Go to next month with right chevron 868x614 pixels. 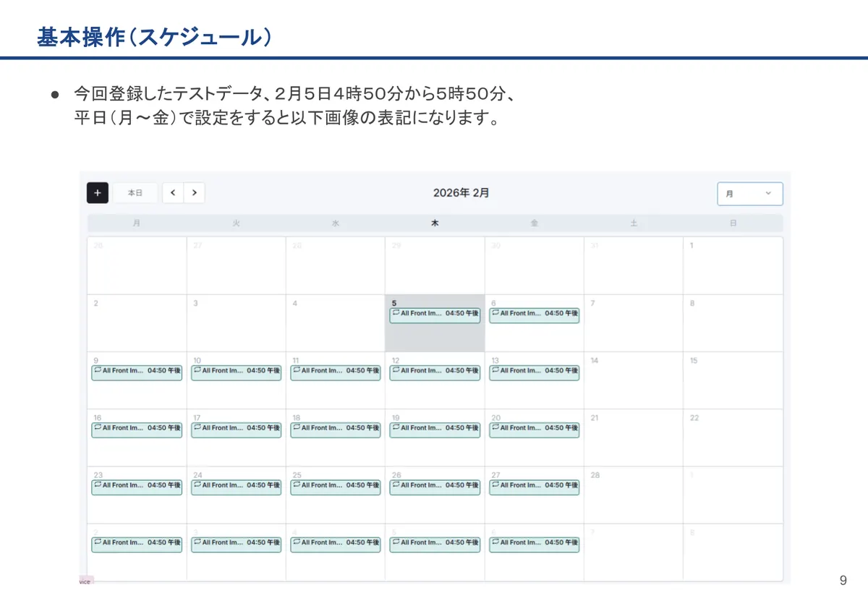click(194, 193)
